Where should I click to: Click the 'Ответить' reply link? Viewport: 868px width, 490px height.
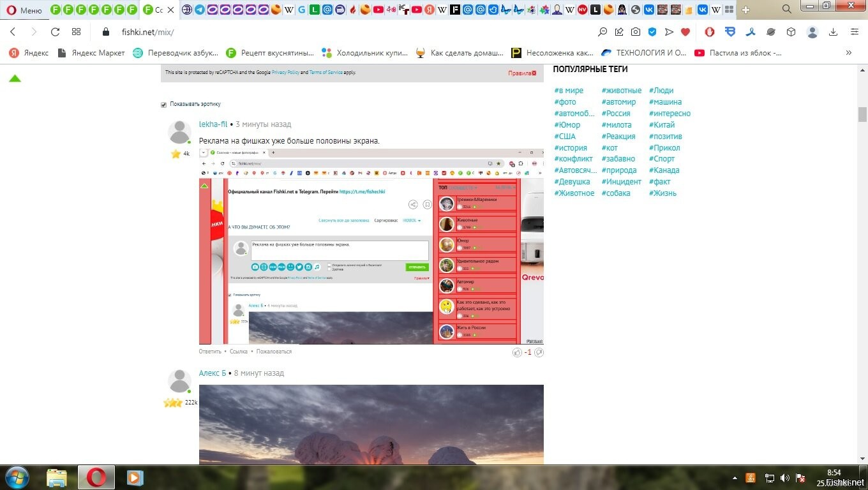coord(210,352)
